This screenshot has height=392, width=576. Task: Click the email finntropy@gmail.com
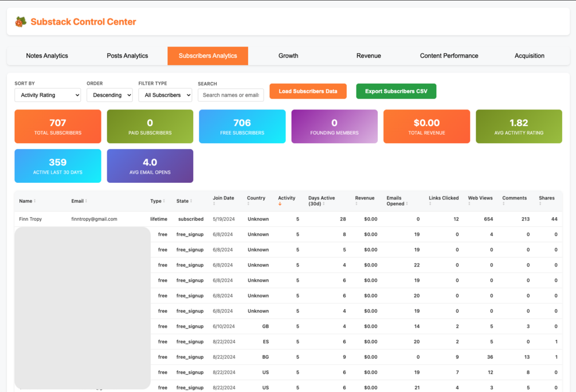pos(94,219)
